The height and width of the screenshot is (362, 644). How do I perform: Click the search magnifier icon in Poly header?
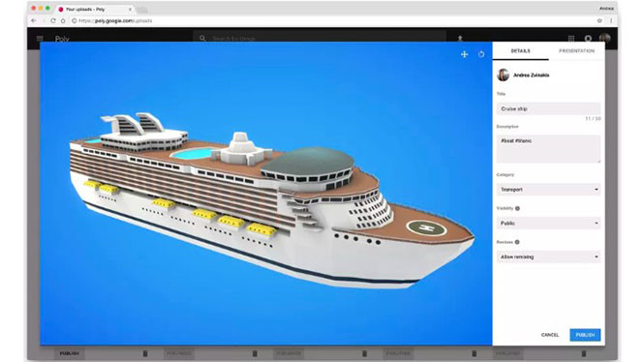pyautogui.click(x=202, y=39)
